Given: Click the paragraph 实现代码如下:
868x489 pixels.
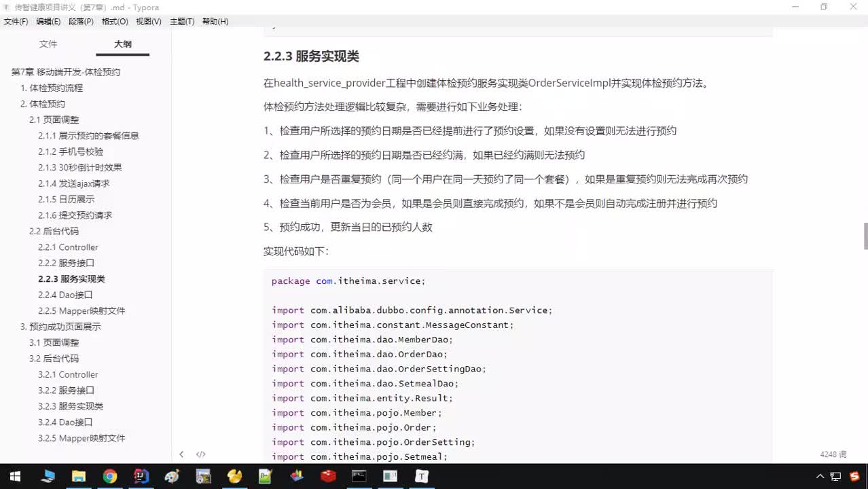Looking at the screenshot, I should 296,251.
